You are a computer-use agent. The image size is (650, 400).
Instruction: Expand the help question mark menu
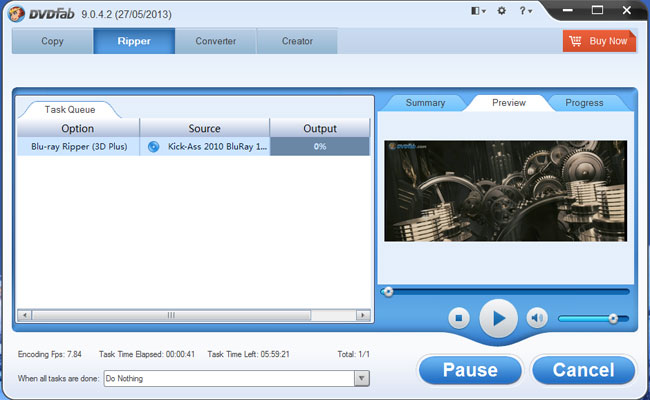[x=526, y=11]
